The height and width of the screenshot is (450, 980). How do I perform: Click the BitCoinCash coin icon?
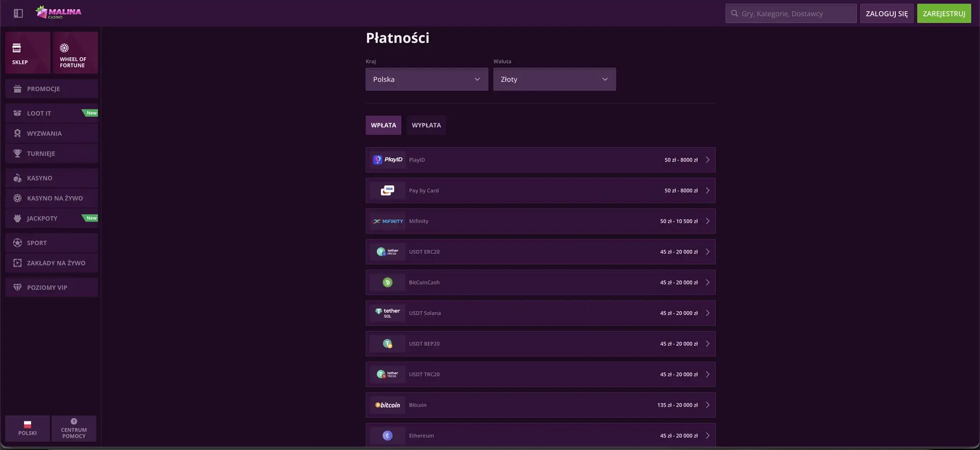coord(387,282)
